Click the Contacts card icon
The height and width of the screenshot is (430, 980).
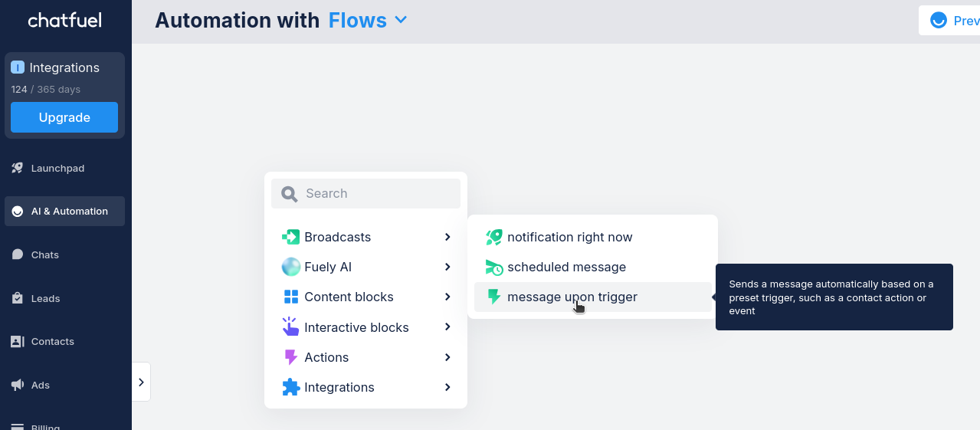pyautogui.click(x=18, y=342)
